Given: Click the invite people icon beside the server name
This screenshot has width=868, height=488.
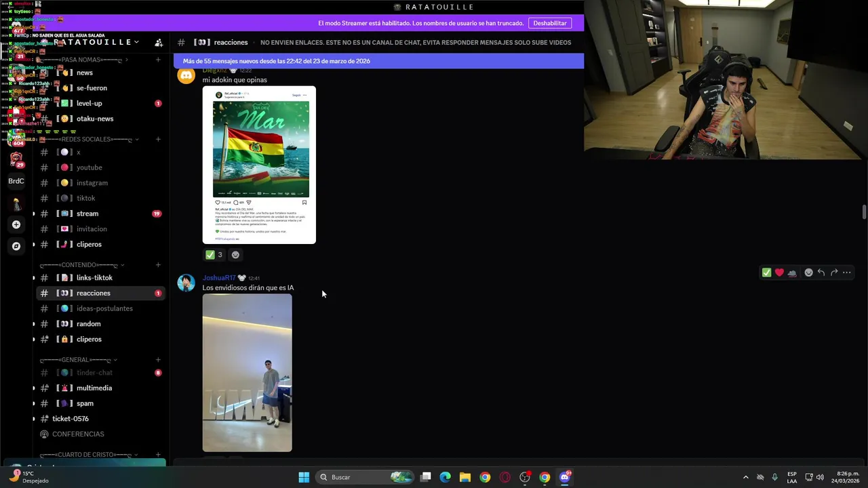Looking at the screenshot, I should coord(159,43).
